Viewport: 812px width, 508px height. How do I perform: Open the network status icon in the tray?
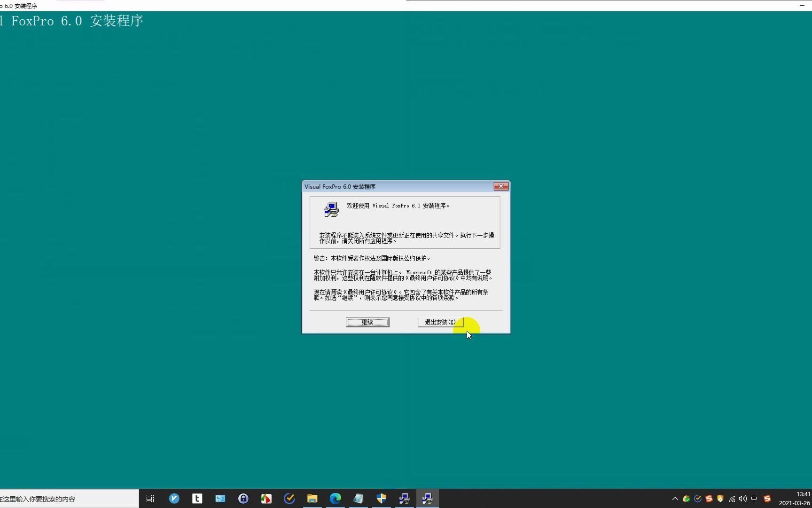click(732, 499)
